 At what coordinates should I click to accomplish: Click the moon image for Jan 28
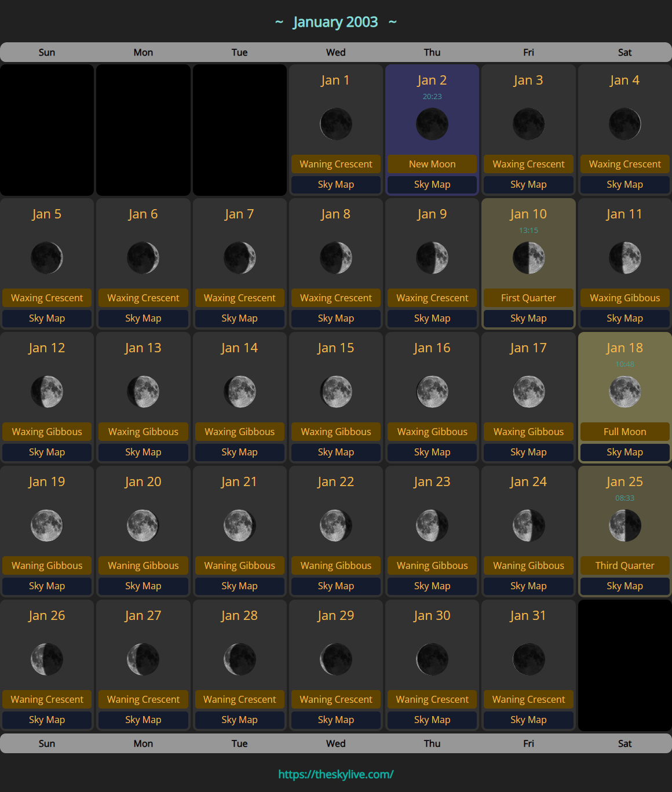[x=239, y=659]
